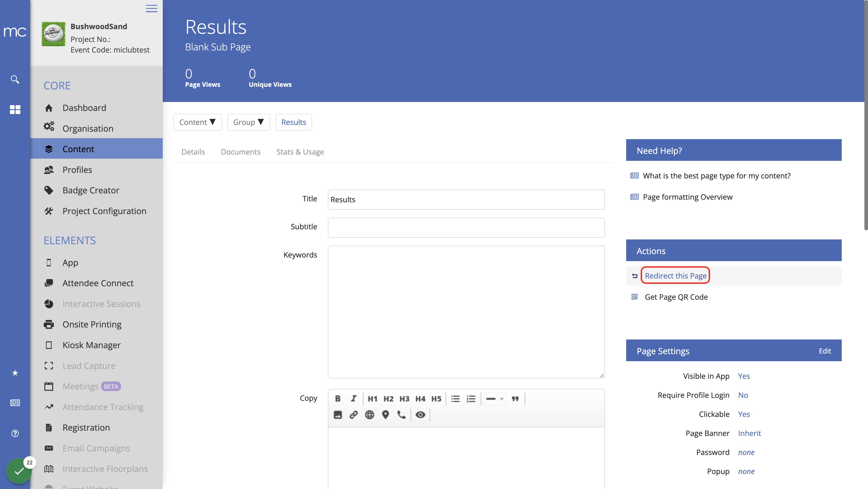Apply H5 heading style
Screen dimensions: 868x489
[x=436, y=399]
